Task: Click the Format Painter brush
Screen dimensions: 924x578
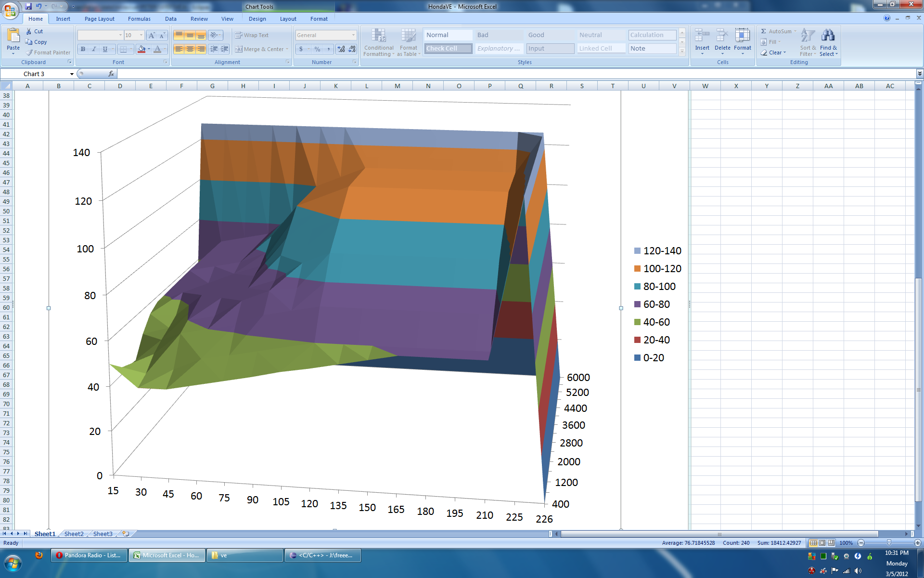Action: 30,53
